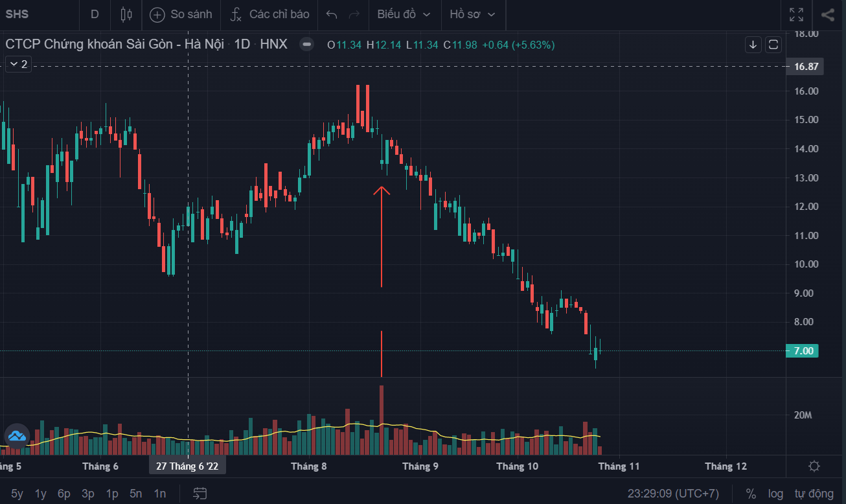Toggle percent scale mode

(751, 494)
